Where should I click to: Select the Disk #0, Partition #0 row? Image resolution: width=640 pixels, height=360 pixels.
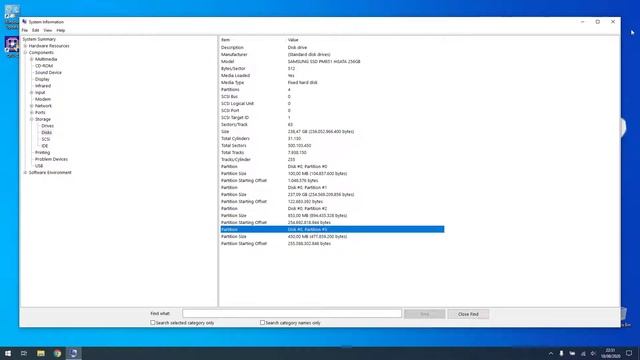click(332, 167)
